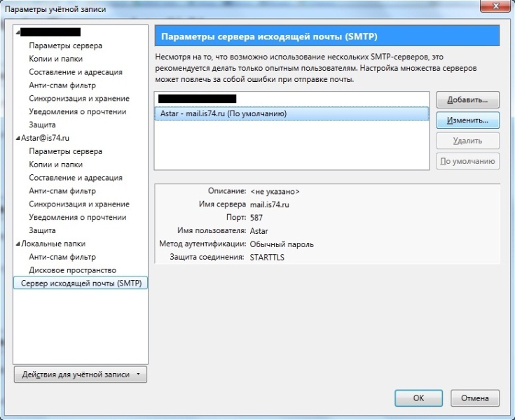Open Дисковое пространство in the tree
Screen dimensions: 515x420
click(x=72, y=270)
